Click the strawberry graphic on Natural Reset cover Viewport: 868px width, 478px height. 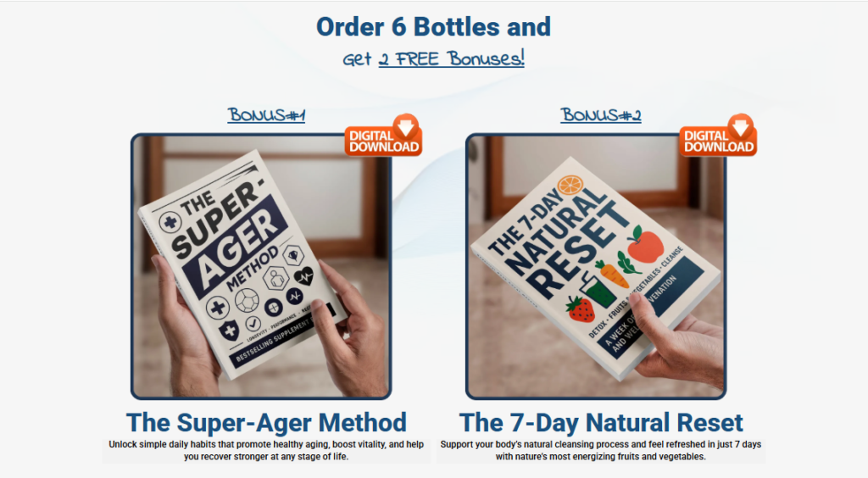pos(580,309)
